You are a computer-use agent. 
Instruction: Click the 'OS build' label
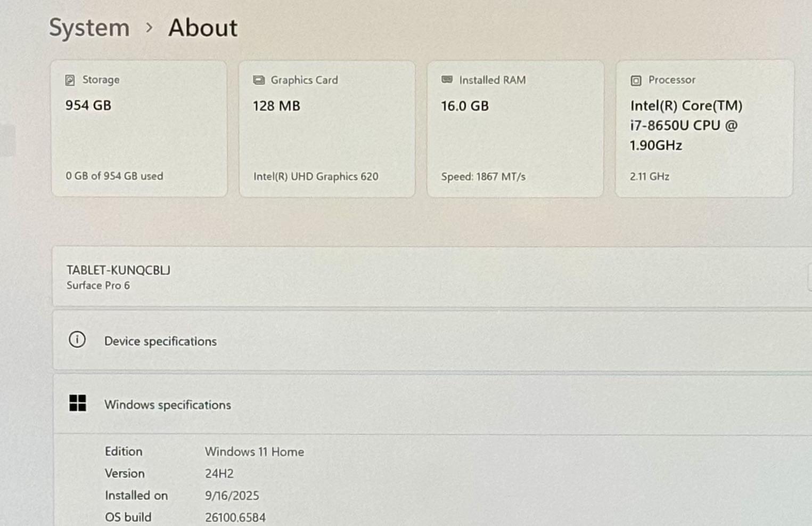tap(128, 517)
